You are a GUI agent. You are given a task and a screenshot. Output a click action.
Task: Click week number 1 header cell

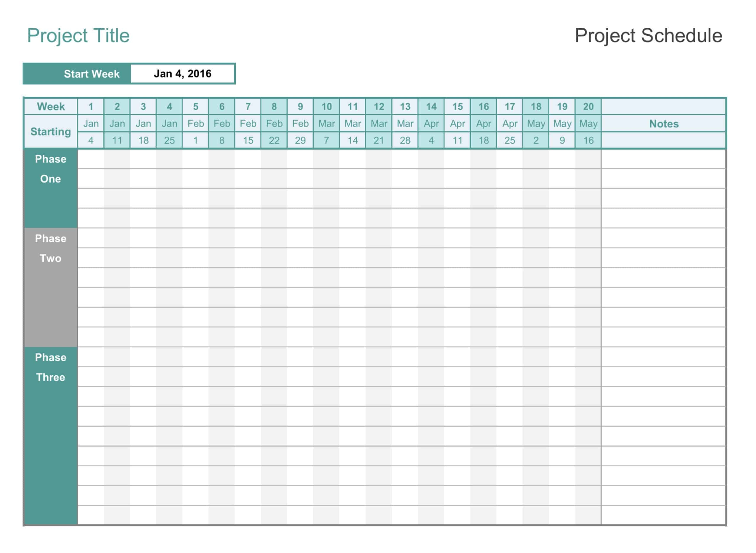click(x=91, y=107)
